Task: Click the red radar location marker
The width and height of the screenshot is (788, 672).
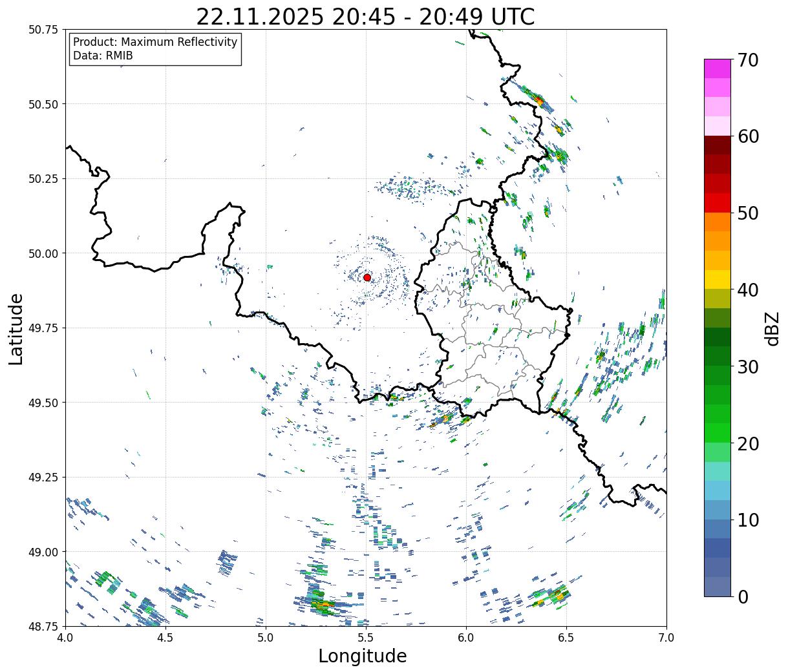Action: click(367, 277)
